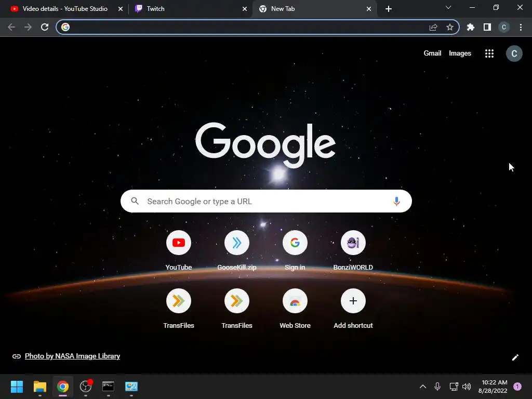
Task: Open the Extensions puzzle icon
Action: tap(470, 27)
